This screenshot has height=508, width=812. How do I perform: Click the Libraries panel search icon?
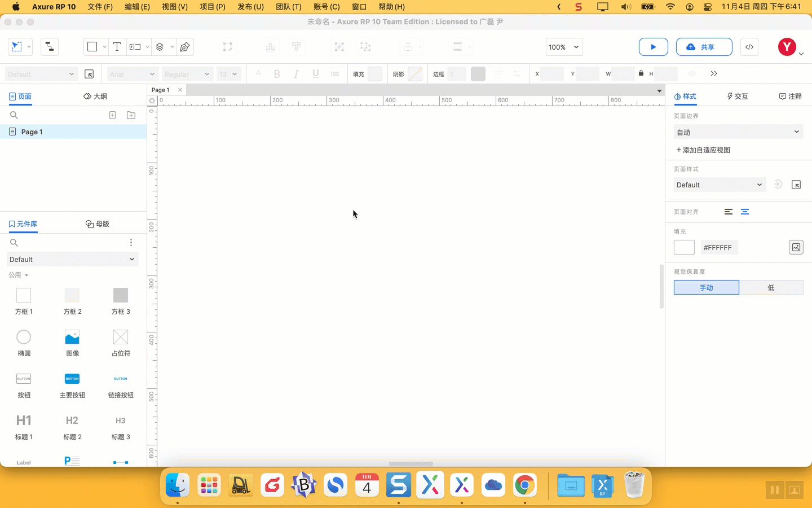(x=14, y=243)
